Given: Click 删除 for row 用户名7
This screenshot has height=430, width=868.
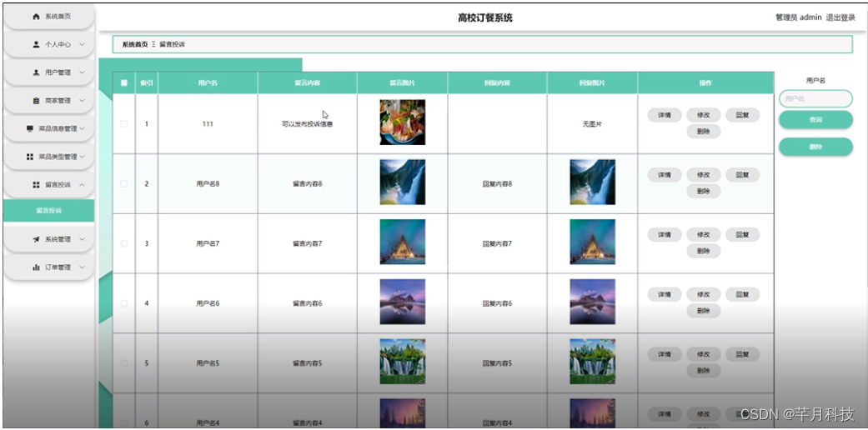Looking at the screenshot, I should 704,251.
